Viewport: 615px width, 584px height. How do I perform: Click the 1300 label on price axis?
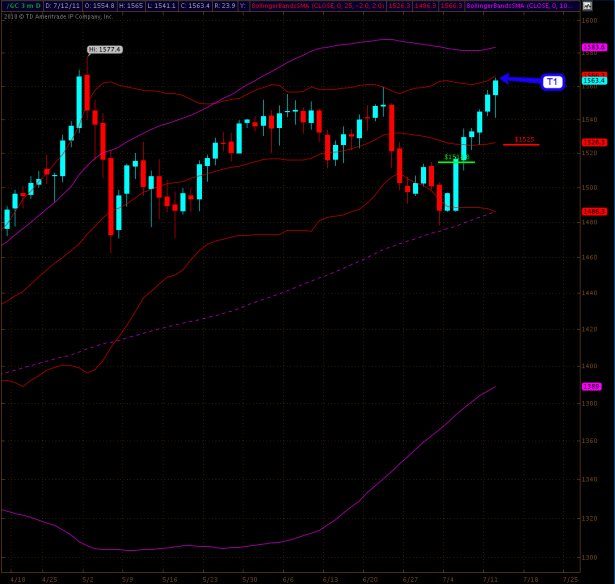pyautogui.click(x=590, y=557)
